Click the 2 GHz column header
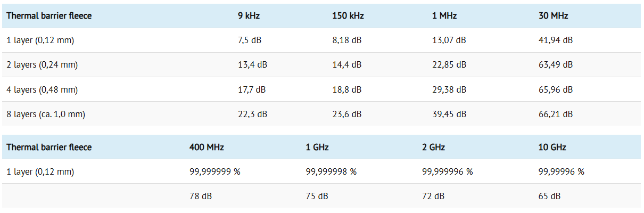 [x=433, y=147]
